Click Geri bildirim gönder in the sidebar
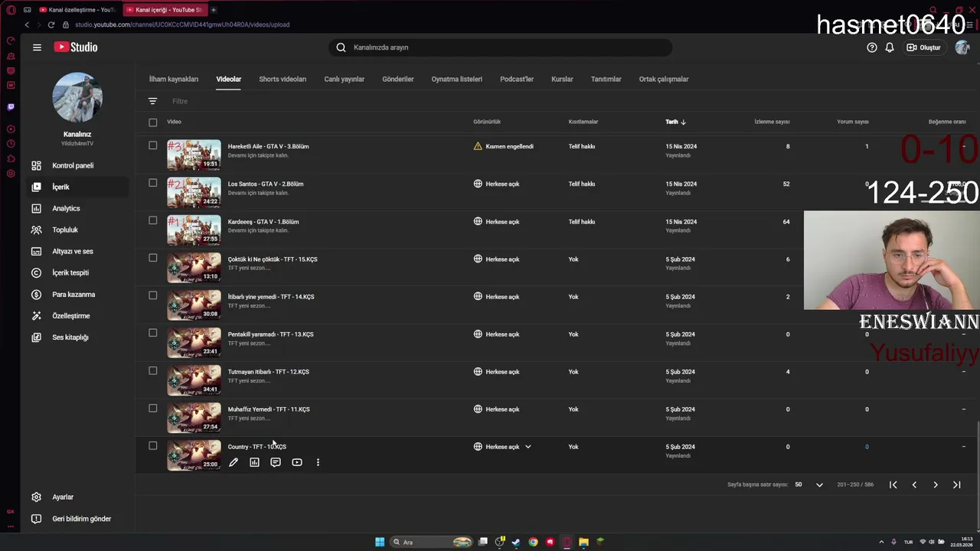 point(75,518)
